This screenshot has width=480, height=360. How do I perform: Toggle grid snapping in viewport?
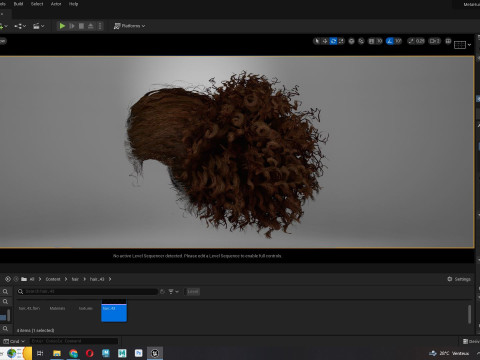371,41
